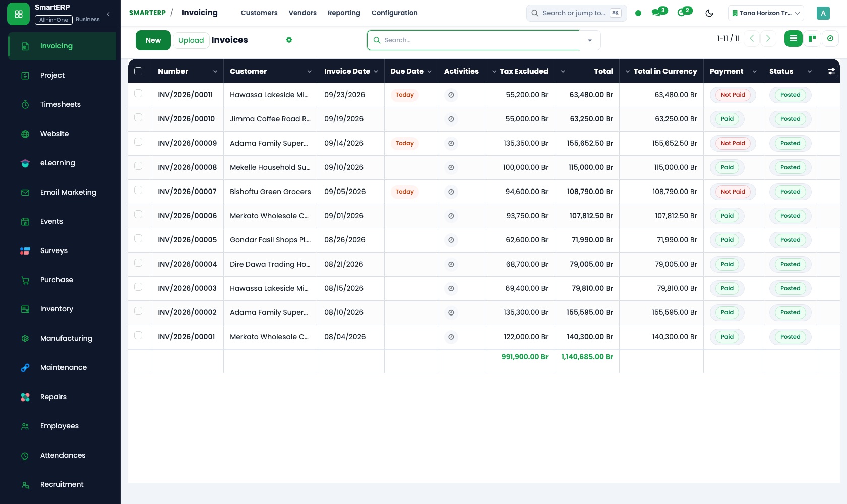Open the SmartERP apps grid icon
Screen dimensions: 847x504
pyautogui.click(x=19, y=14)
